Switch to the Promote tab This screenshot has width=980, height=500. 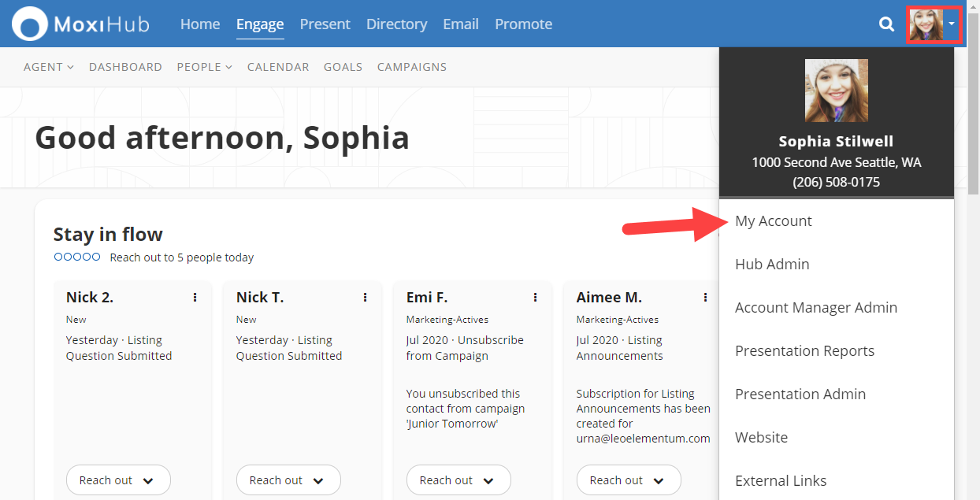(x=523, y=24)
